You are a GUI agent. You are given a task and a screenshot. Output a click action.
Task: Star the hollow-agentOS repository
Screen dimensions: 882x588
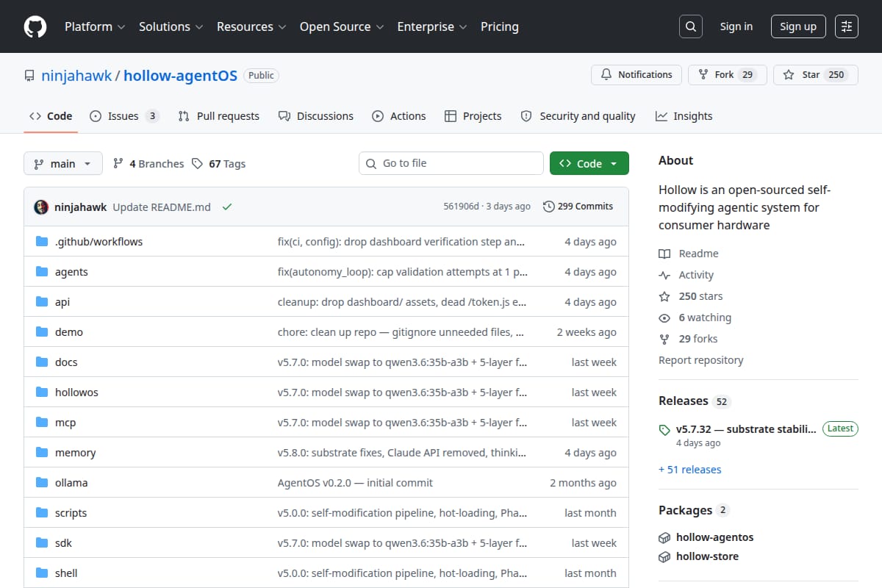(x=816, y=75)
